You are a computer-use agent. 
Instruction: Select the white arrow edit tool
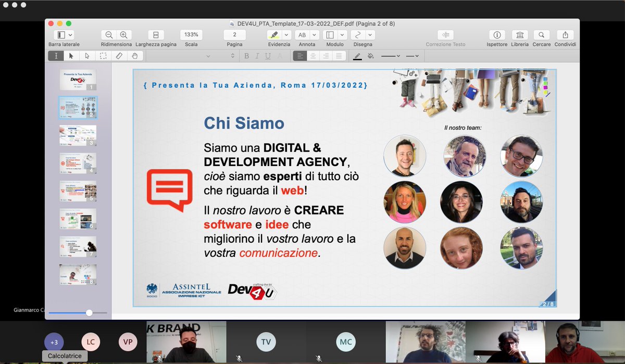click(87, 56)
